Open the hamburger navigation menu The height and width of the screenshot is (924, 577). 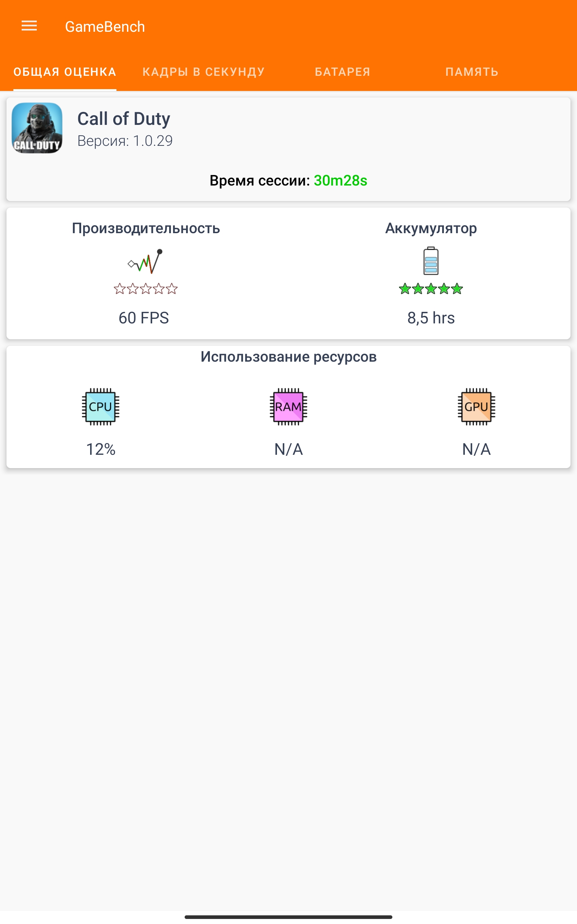coord(29,26)
